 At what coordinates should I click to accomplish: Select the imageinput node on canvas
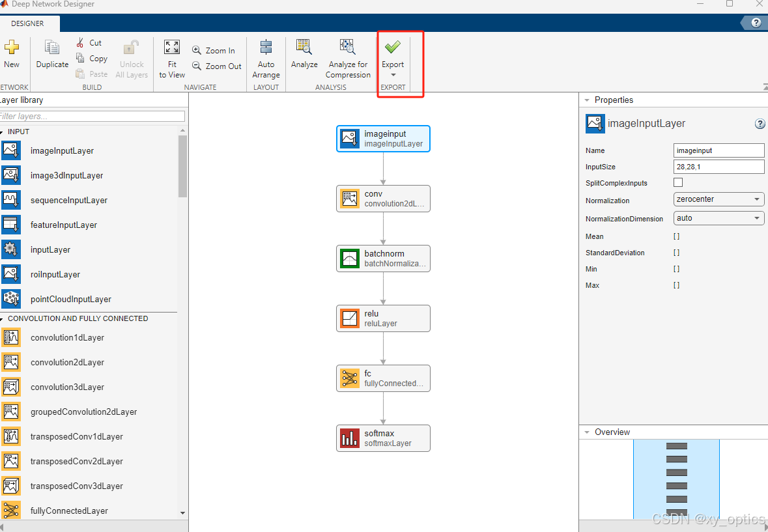[383, 139]
